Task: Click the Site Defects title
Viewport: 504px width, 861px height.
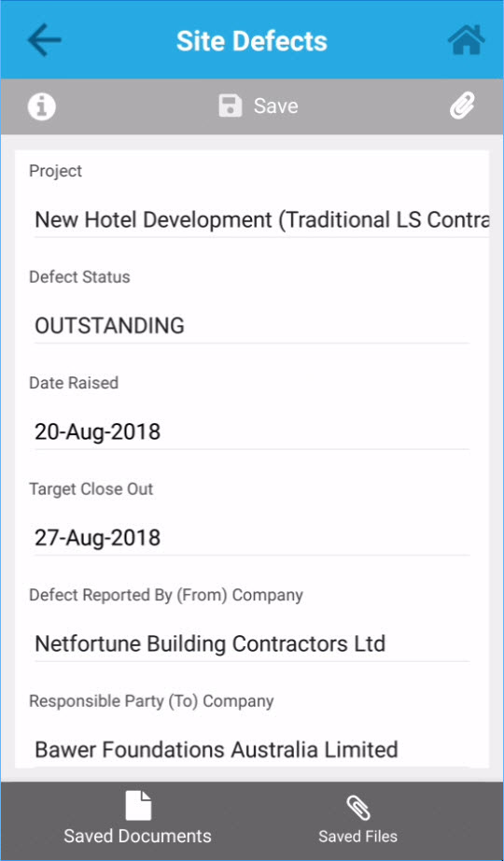Action: [252, 41]
